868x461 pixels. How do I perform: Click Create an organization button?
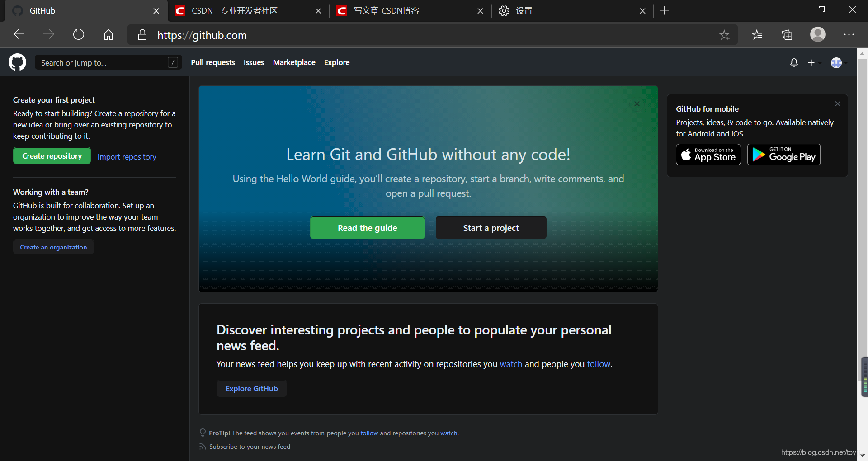pyautogui.click(x=53, y=247)
